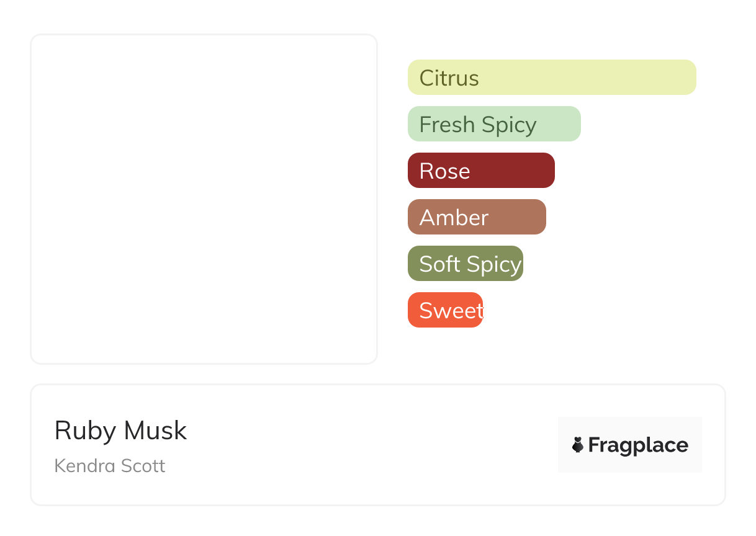Click the Ruby Musk fragrance title
The image size is (756, 536).
coord(120,431)
